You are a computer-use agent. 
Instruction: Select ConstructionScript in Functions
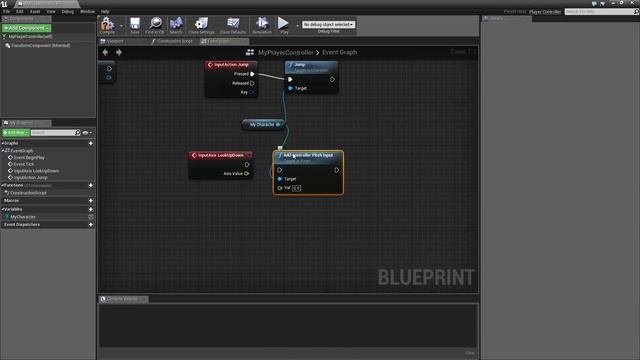28,193
